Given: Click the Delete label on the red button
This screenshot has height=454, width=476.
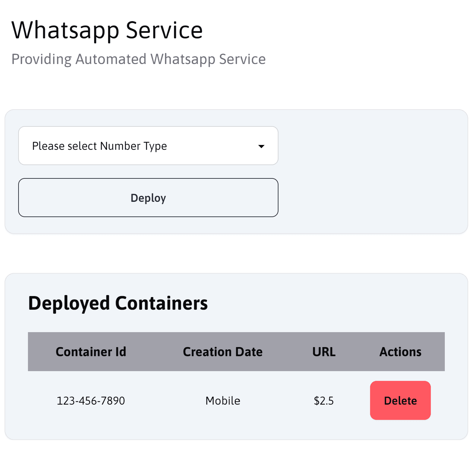Looking at the screenshot, I should point(400,401).
